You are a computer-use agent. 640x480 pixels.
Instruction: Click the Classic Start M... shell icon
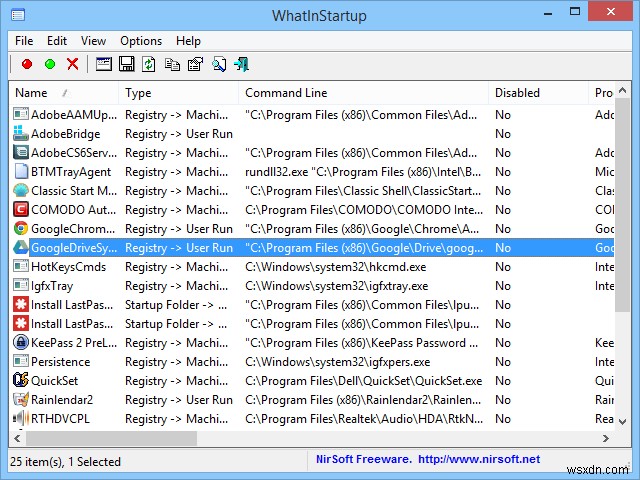(20, 190)
